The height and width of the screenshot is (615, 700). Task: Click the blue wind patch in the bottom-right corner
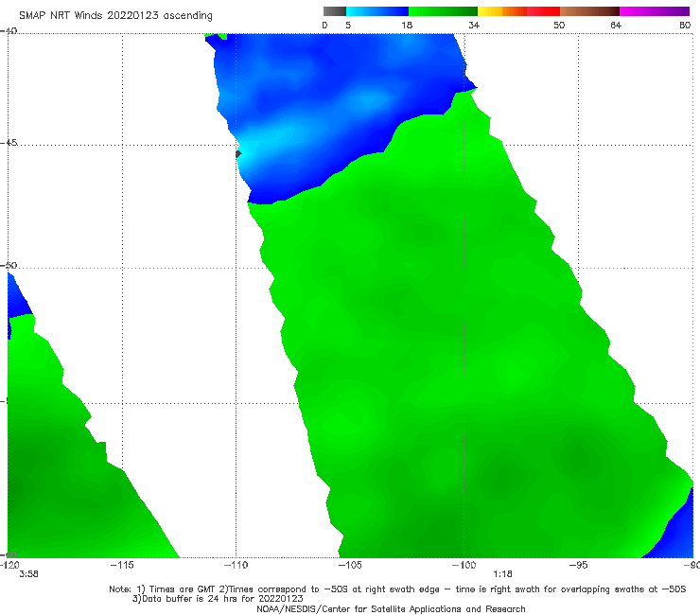pos(678,532)
